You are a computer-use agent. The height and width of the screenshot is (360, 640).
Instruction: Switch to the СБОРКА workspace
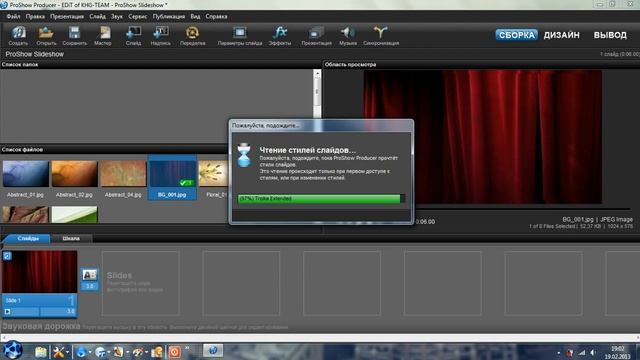516,35
